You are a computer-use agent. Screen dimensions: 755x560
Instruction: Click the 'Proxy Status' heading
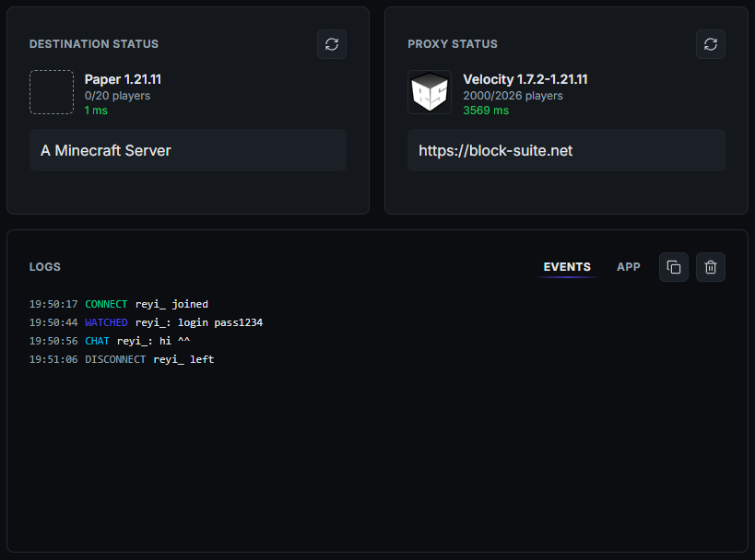452,44
